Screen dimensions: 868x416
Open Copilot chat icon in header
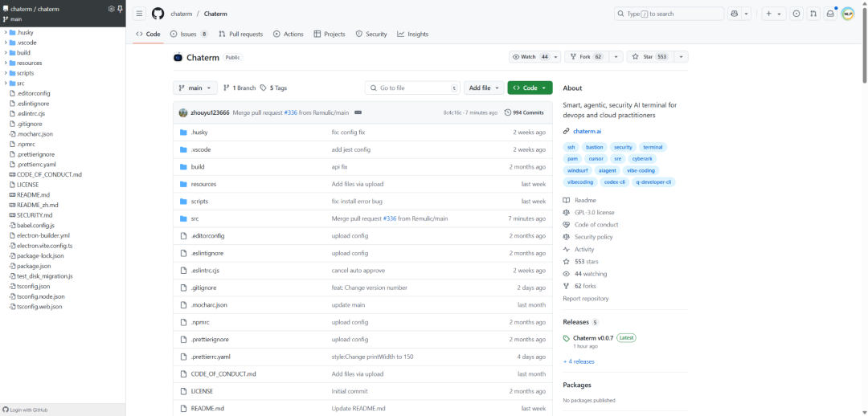pyautogui.click(x=735, y=14)
